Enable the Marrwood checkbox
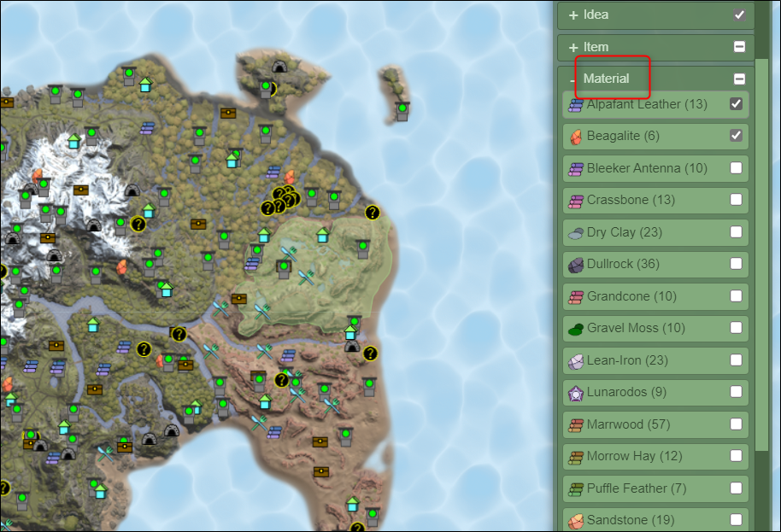 pyautogui.click(x=736, y=424)
